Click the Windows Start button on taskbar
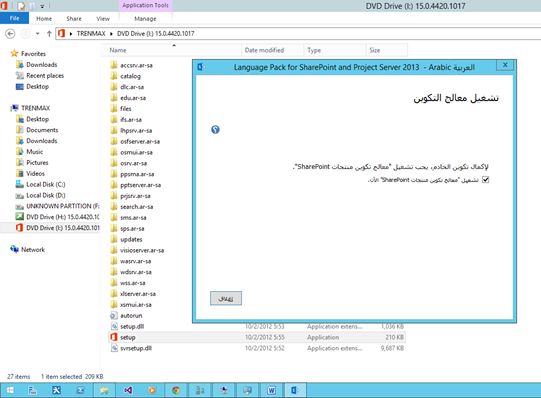The width and height of the screenshot is (541, 398). pyautogui.click(x=10, y=390)
